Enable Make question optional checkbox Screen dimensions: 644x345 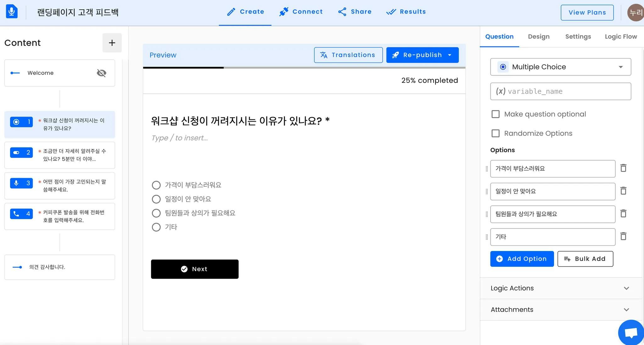[x=496, y=114]
